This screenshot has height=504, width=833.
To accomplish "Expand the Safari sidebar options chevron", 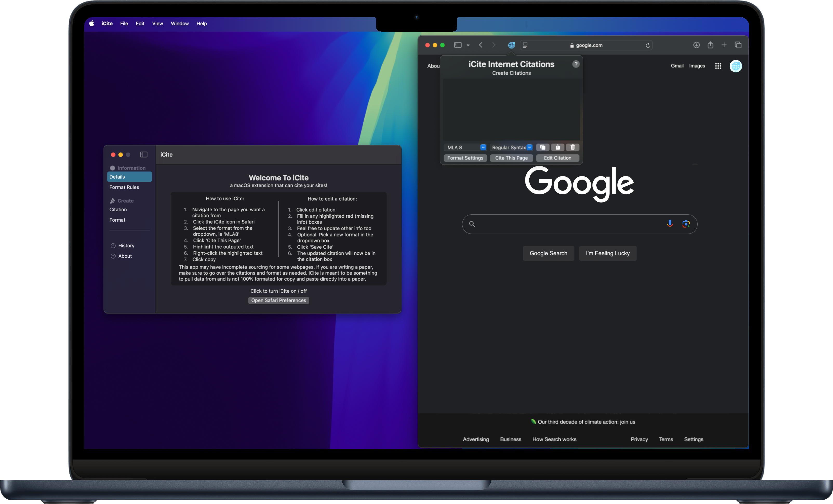I will [x=468, y=45].
